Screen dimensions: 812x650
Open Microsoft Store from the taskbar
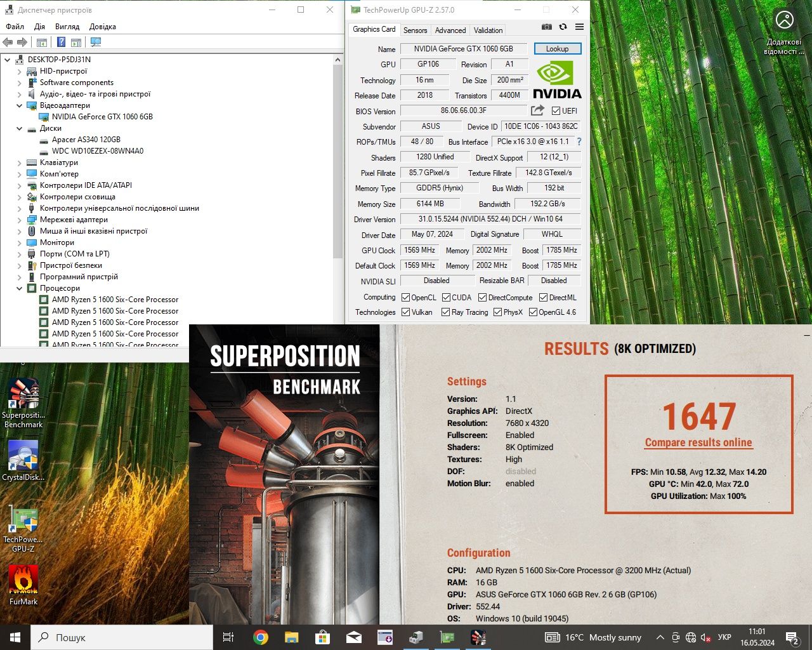pos(322,637)
